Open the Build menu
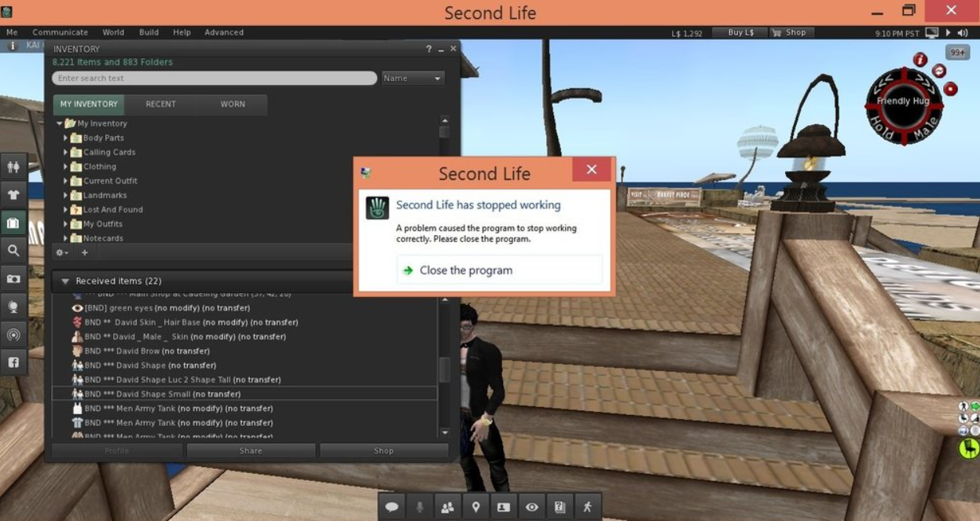This screenshot has height=521, width=980. click(x=148, y=32)
